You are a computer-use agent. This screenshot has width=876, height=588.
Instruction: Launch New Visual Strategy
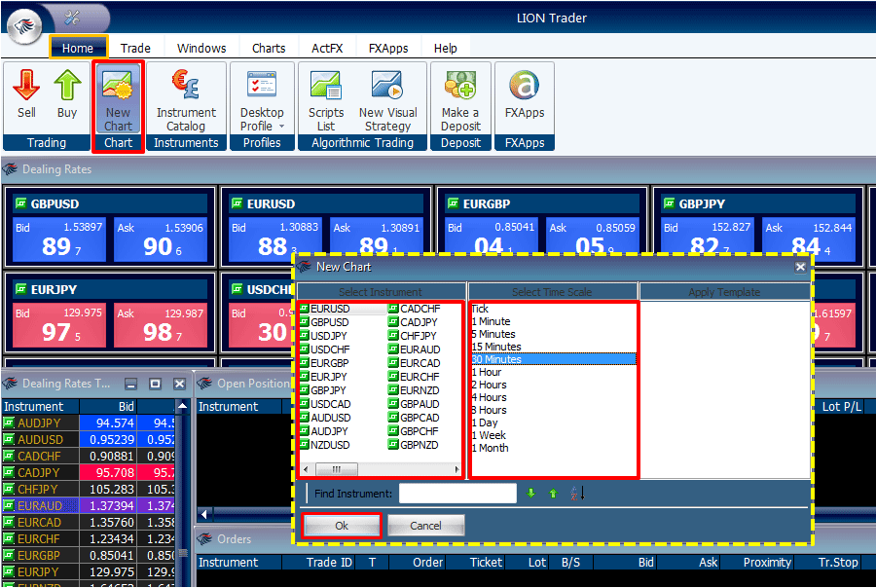coord(387,99)
